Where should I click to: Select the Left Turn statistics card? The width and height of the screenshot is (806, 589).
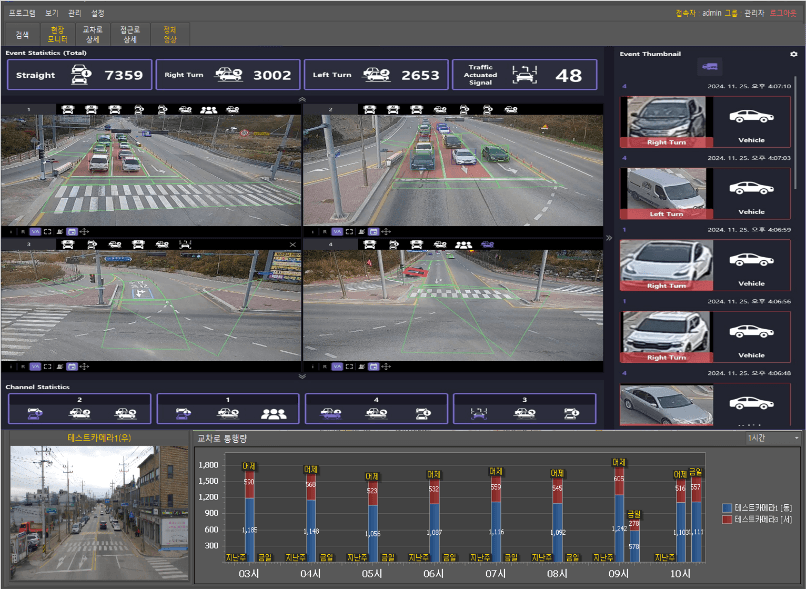click(376, 75)
